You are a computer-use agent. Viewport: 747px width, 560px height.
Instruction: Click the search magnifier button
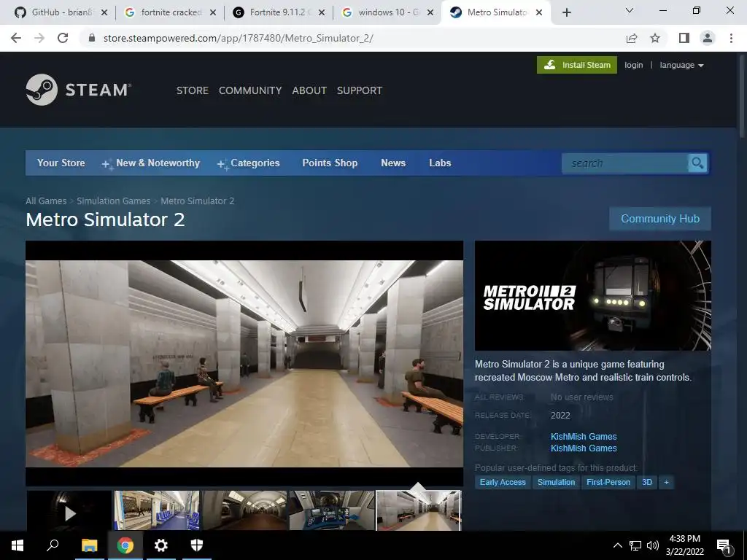click(697, 163)
